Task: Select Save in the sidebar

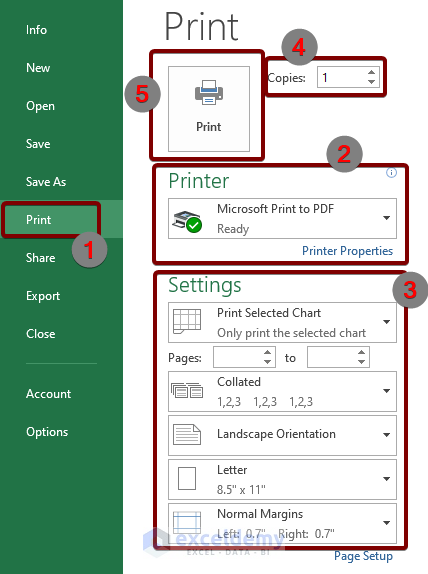Action: point(38,144)
